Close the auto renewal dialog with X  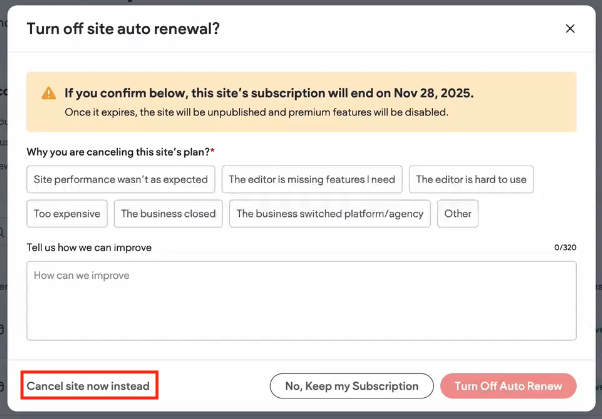[x=570, y=29]
